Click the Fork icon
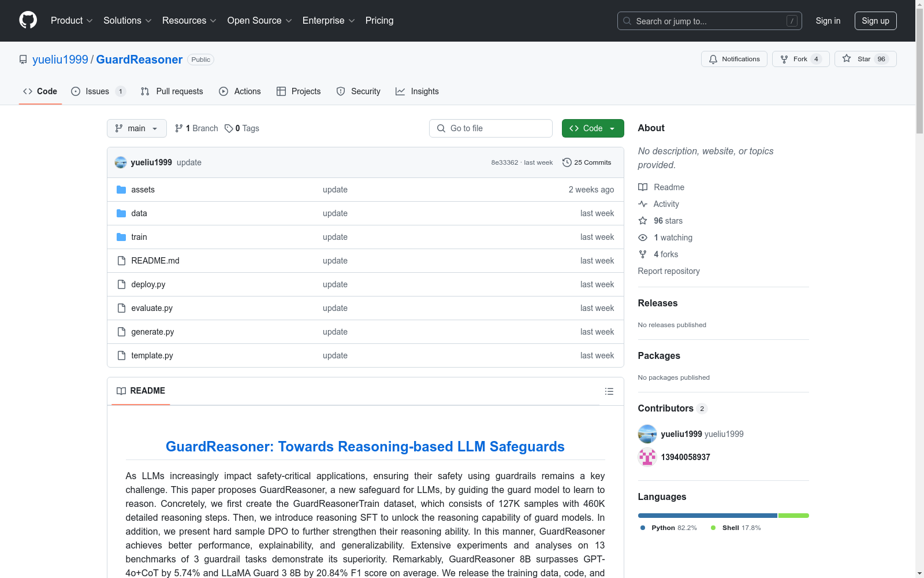The width and height of the screenshot is (924, 578). (x=784, y=59)
